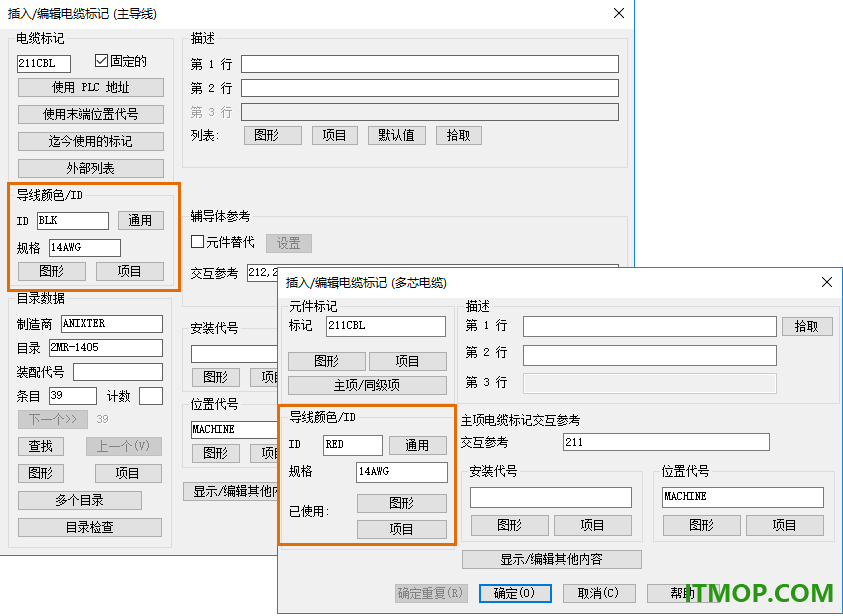Close the 主导线 dialog window
This screenshot has height=616, width=843.
pos(619,13)
